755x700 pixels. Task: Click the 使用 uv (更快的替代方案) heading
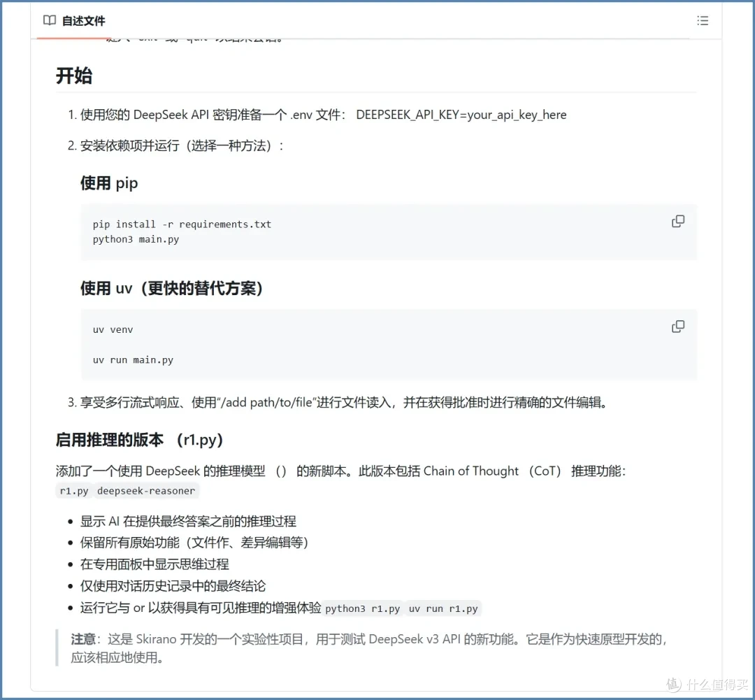tap(172, 288)
